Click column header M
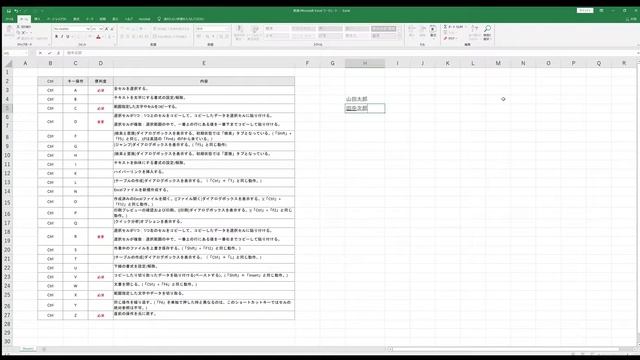The image size is (640, 360). point(498,63)
